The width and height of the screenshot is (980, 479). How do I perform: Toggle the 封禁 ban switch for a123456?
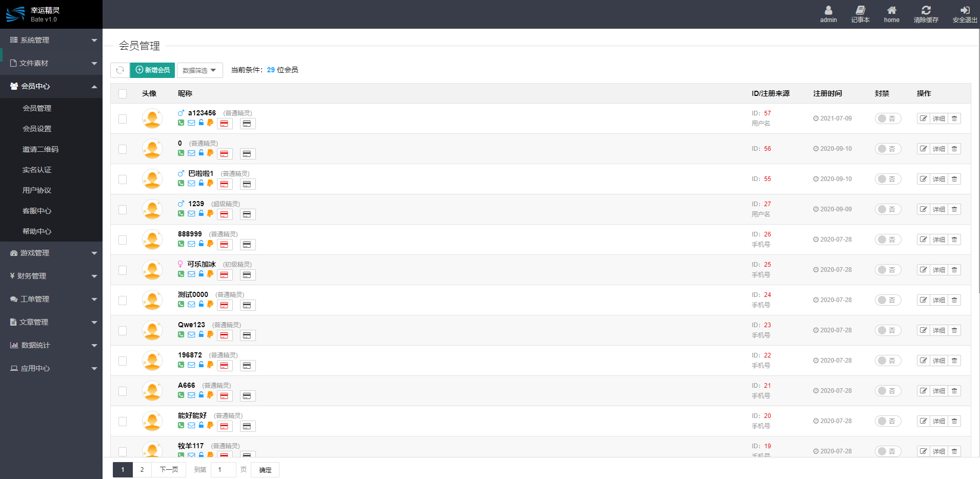[x=887, y=118]
